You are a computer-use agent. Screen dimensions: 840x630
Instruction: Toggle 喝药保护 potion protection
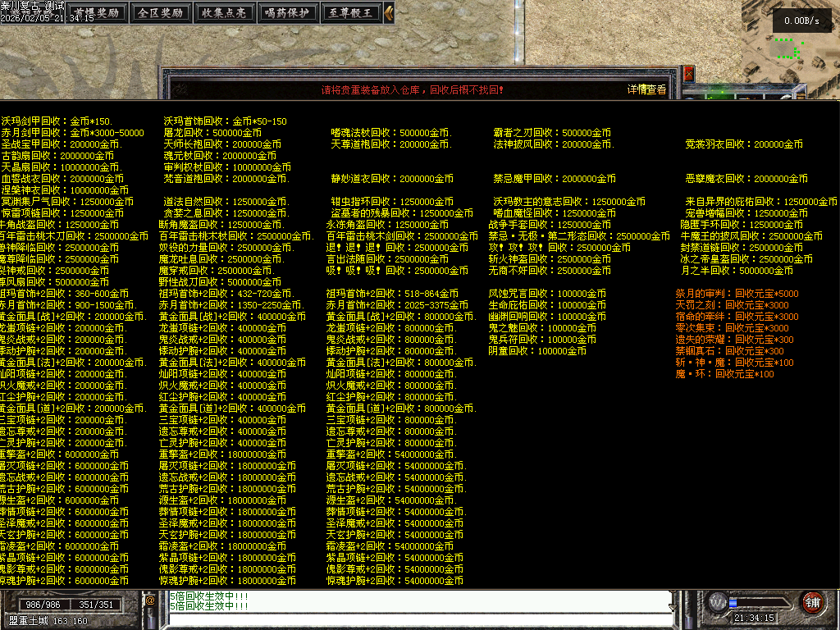287,13
